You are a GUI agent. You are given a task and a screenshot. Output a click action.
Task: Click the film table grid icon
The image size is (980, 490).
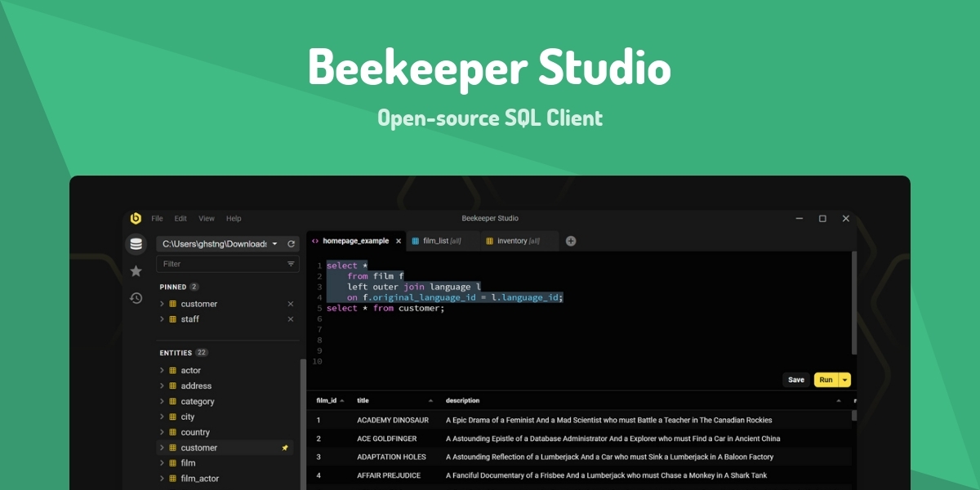172,463
